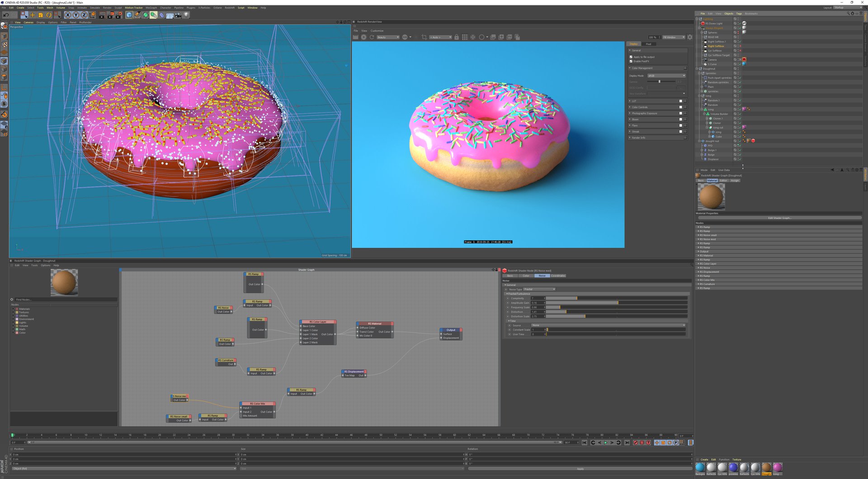Switch to the Pixel tab in RenderView

pyautogui.click(x=649, y=44)
